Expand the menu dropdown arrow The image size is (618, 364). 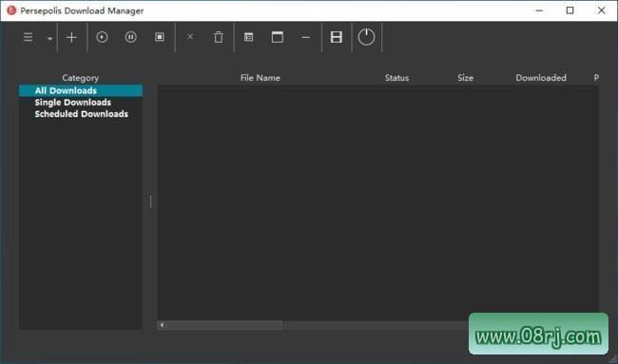(50, 39)
